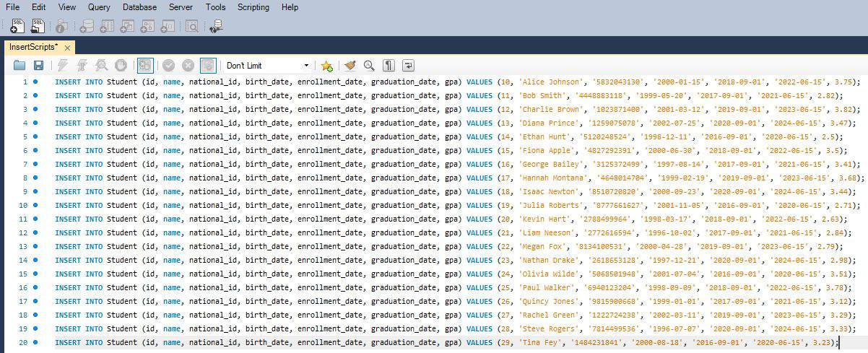Open SQL script file in new tab icon
868x353 pixels.
pyautogui.click(x=38, y=26)
